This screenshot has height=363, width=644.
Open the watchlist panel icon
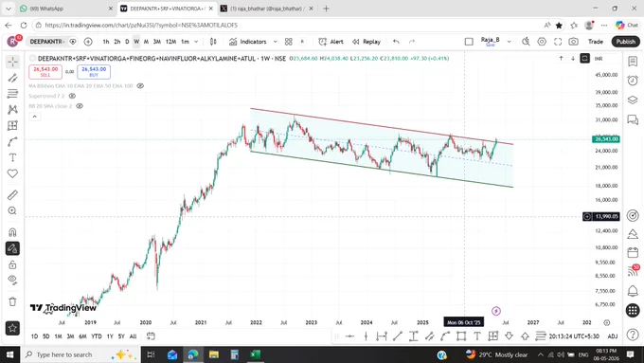tap(633, 62)
